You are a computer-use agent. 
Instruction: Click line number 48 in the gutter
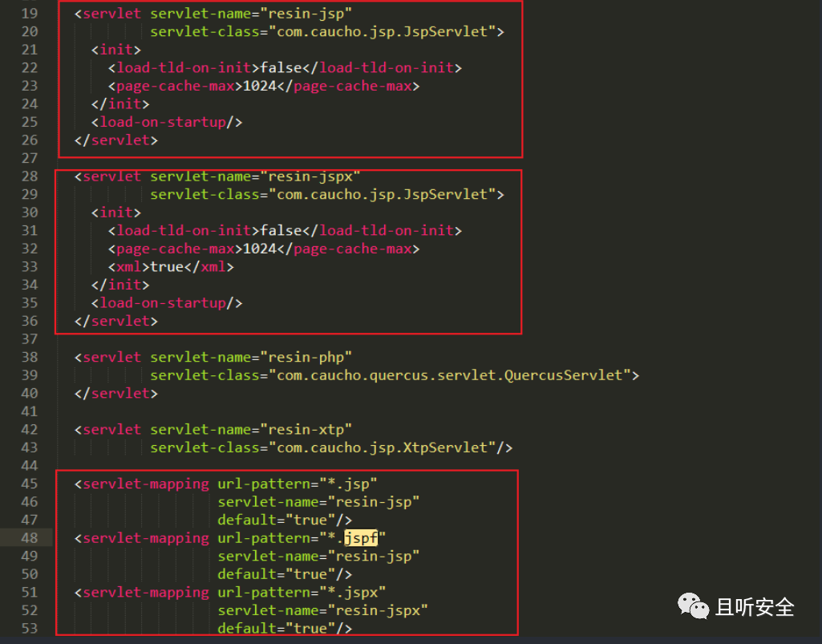click(x=30, y=537)
